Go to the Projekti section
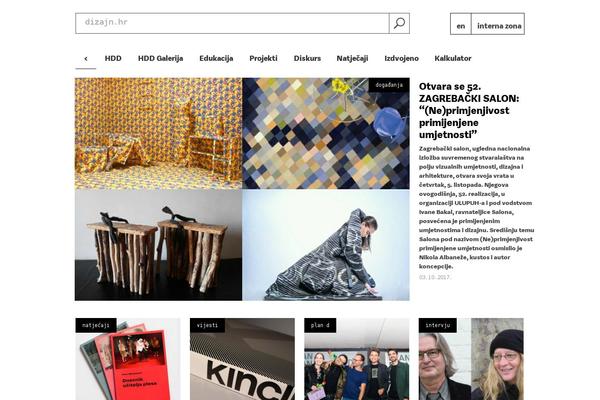This screenshot has height=400, width=600. 263,58
